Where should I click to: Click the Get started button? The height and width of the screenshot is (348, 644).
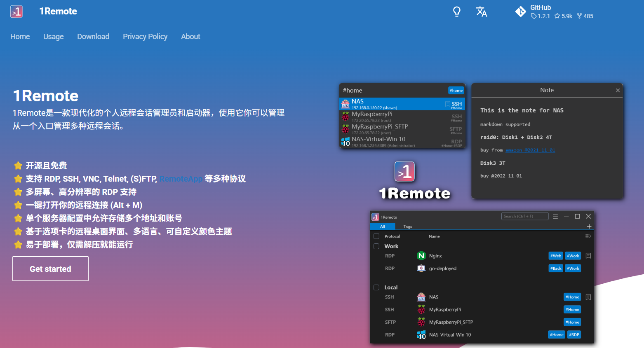tap(50, 269)
